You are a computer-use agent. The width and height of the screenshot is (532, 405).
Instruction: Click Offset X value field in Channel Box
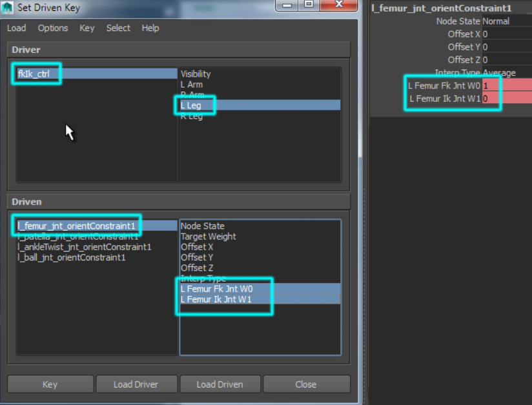507,34
